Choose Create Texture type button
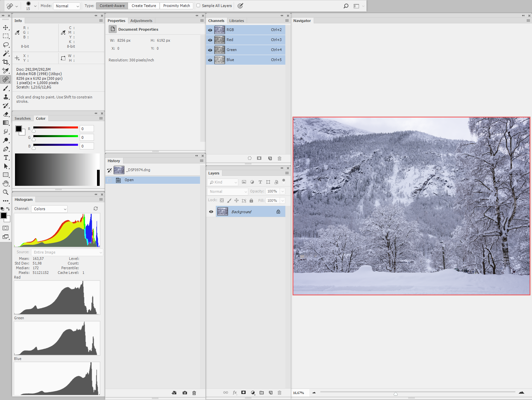Screen dimensions: 532x400 [x=144, y=6]
